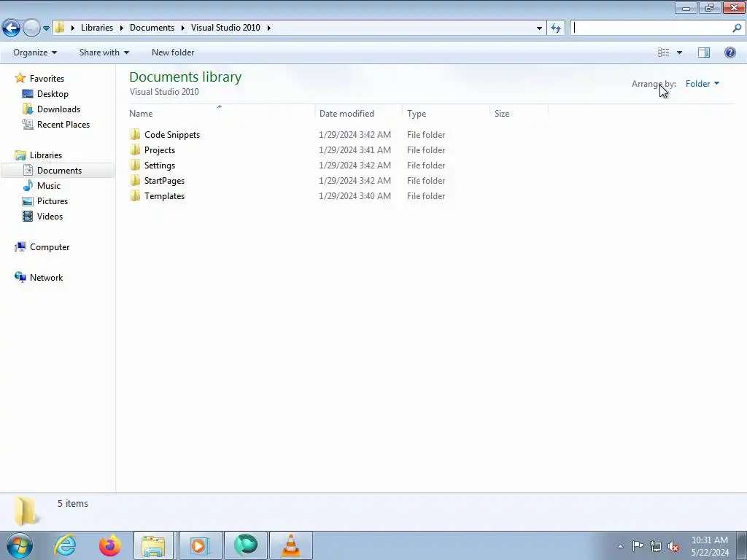Open VLC media player from taskbar
Viewport: 747px width, 560px height.
[291, 545]
